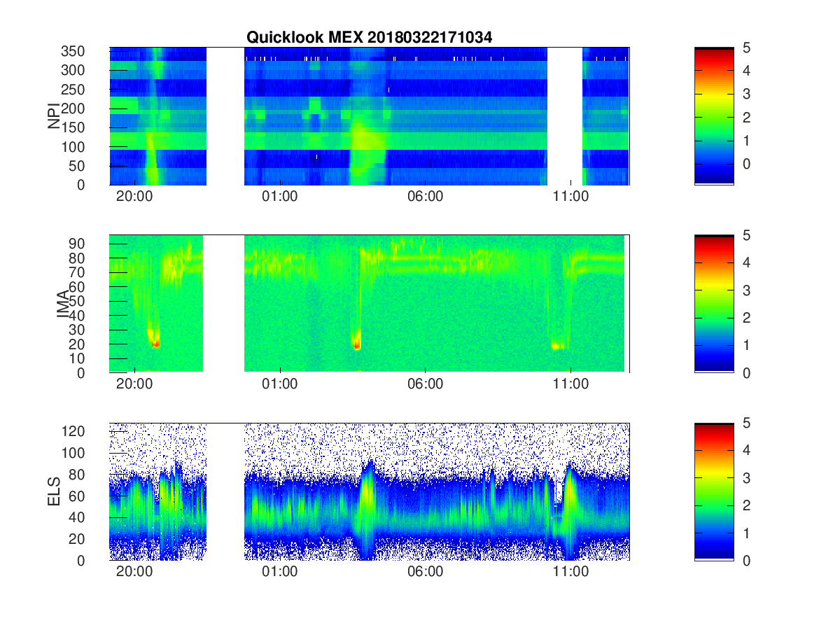Click the ELS spectrogram plot area
Viewport: 840px width, 630px height.
coord(370,491)
